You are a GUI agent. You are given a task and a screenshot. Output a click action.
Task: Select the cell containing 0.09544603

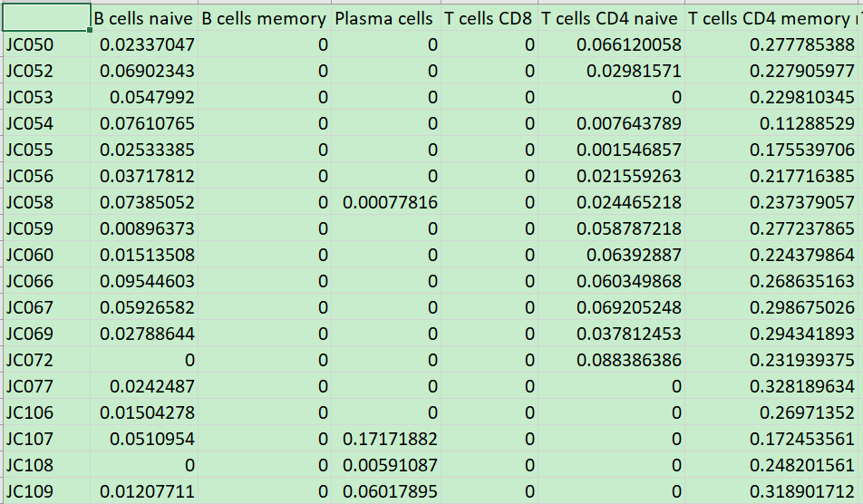pos(144,282)
